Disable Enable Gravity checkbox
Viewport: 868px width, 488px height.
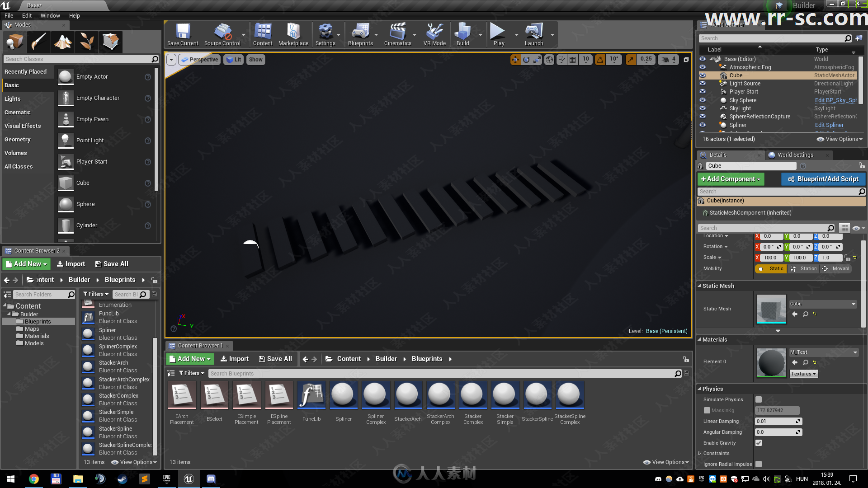(759, 443)
